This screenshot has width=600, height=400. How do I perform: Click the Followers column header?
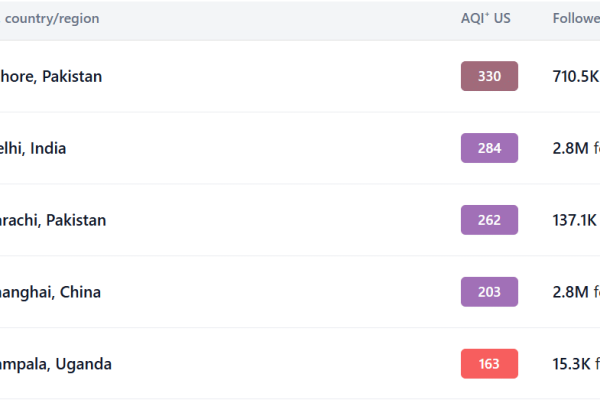click(x=576, y=18)
